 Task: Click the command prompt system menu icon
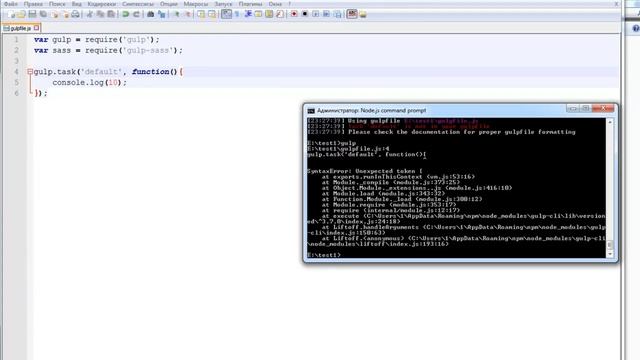point(311,111)
